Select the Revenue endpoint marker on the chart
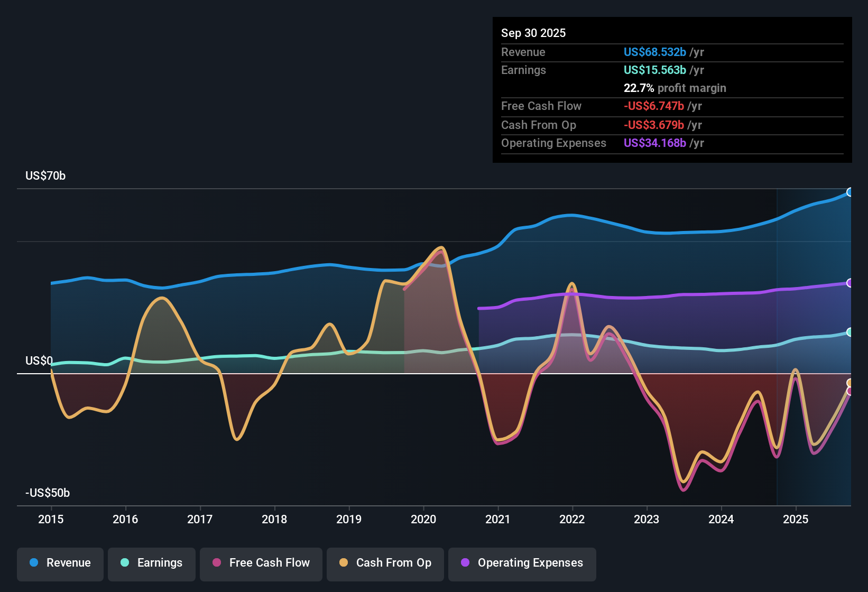Screen dimensions: 868x592 [x=851, y=191]
